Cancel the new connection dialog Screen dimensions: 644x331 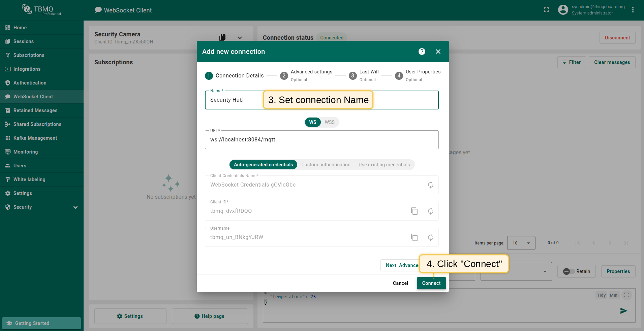tap(400, 283)
